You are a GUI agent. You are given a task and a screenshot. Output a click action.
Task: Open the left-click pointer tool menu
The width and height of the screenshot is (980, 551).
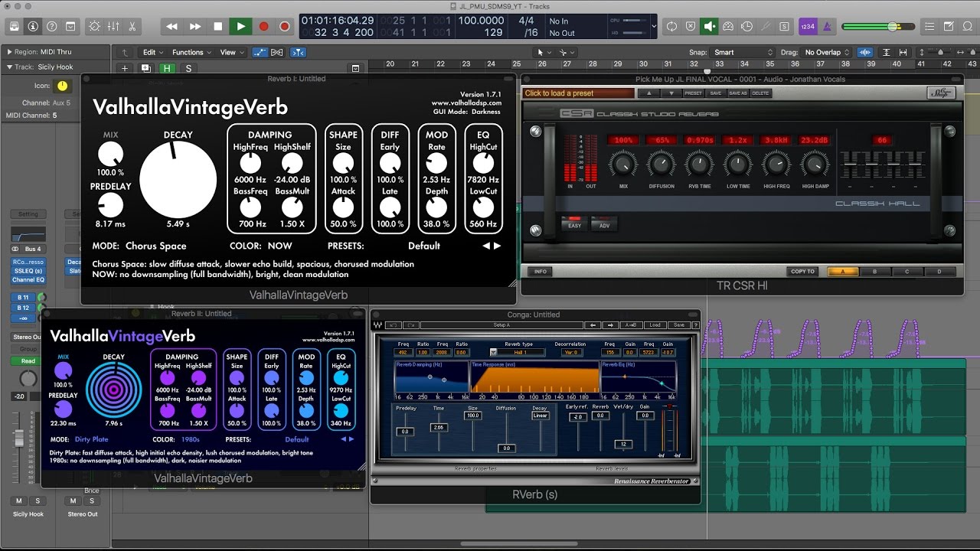543,52
